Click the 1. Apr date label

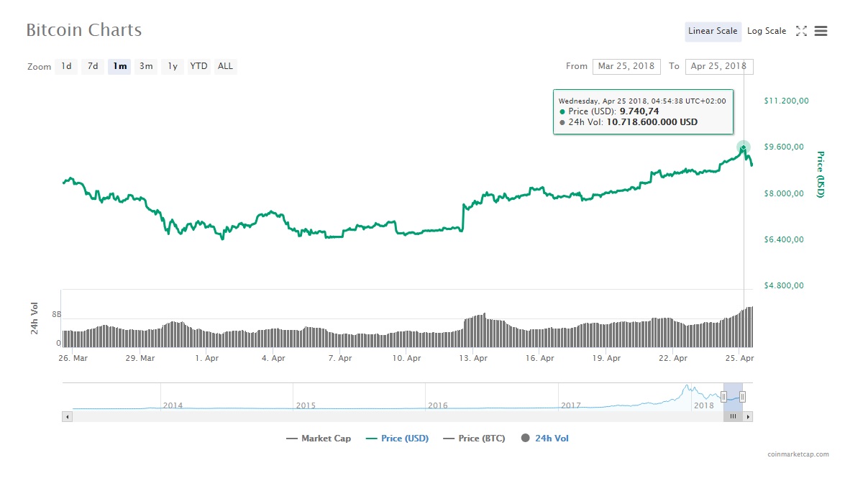pyautogui.click(x=207, y=358)
